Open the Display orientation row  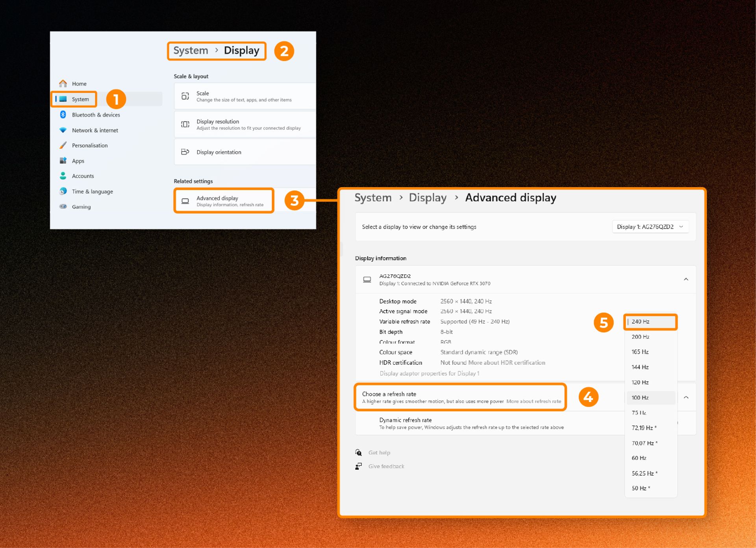pos(245,152)
